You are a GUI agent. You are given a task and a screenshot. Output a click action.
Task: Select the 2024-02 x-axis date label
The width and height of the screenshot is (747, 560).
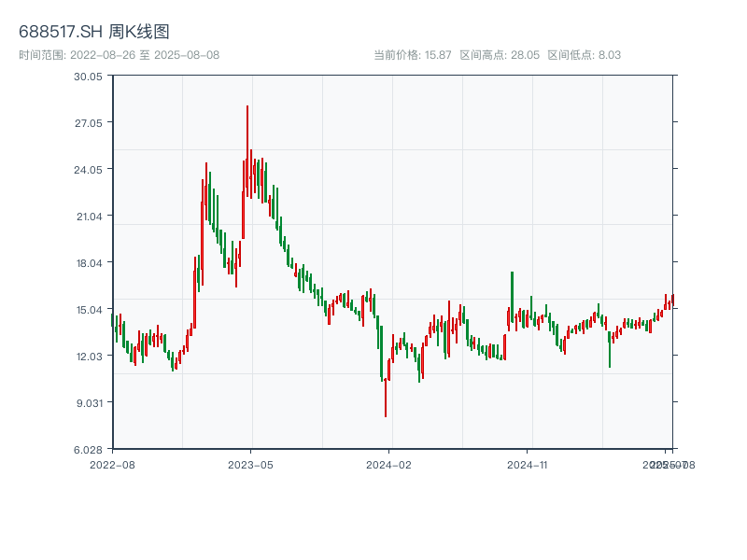[389, 464]
